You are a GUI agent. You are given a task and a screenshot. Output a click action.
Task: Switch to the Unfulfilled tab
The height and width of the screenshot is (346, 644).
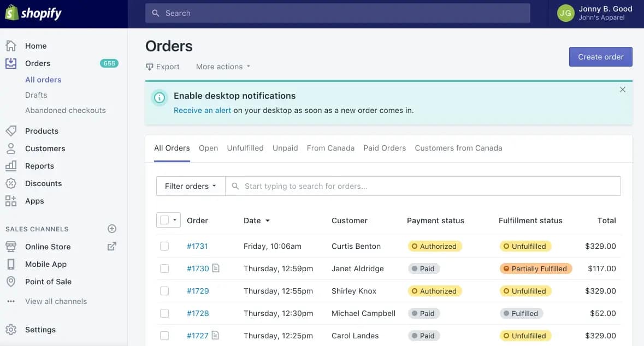tap(245, 148)
